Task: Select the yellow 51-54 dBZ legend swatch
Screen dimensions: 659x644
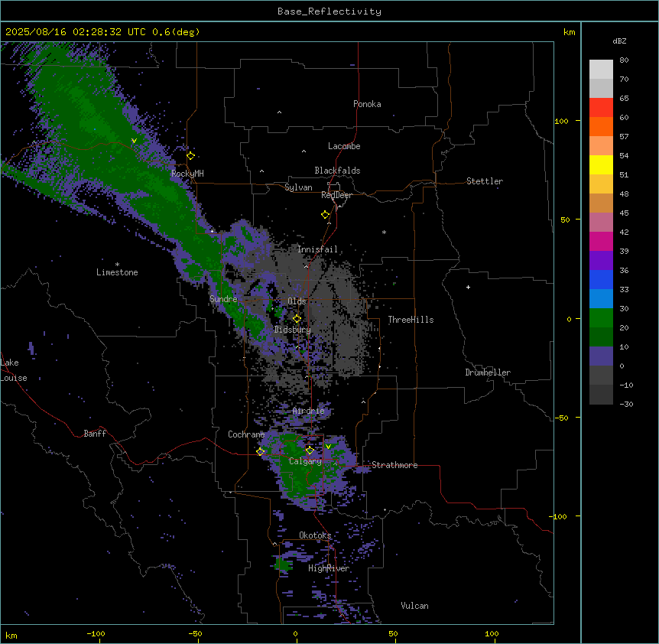Action: (601, 164)
